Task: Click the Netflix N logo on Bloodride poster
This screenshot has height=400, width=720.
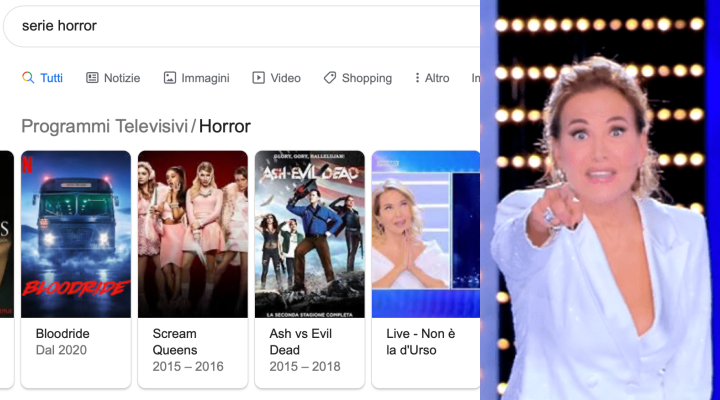Action: [28, 165]
